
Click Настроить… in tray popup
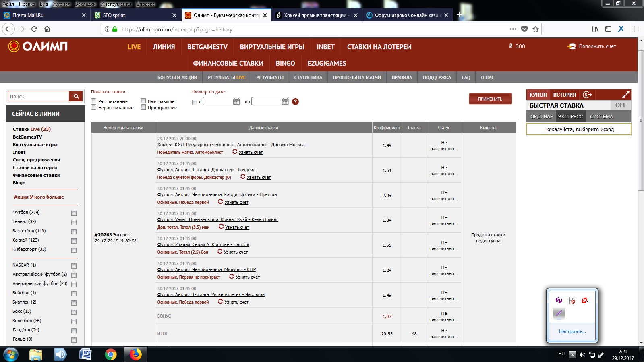[572, 331]
